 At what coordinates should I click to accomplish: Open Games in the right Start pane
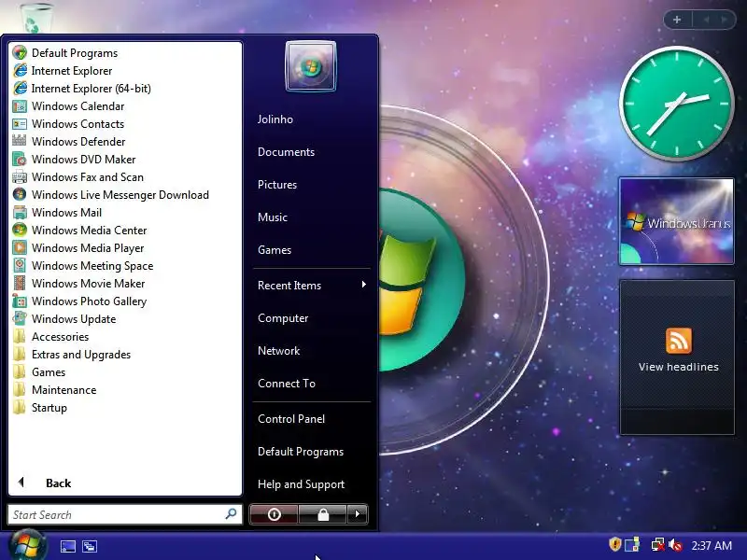point(274,250)
